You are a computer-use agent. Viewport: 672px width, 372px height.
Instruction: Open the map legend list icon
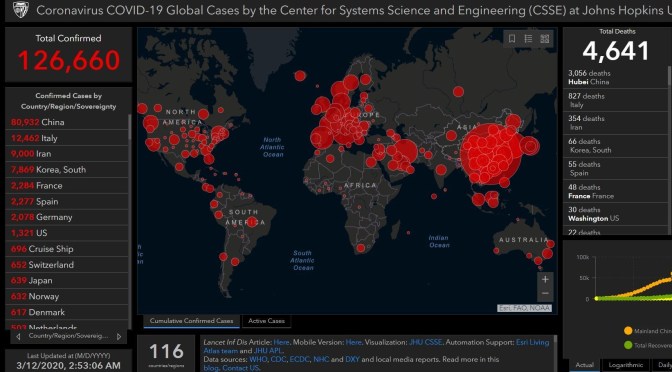point(528,39)
